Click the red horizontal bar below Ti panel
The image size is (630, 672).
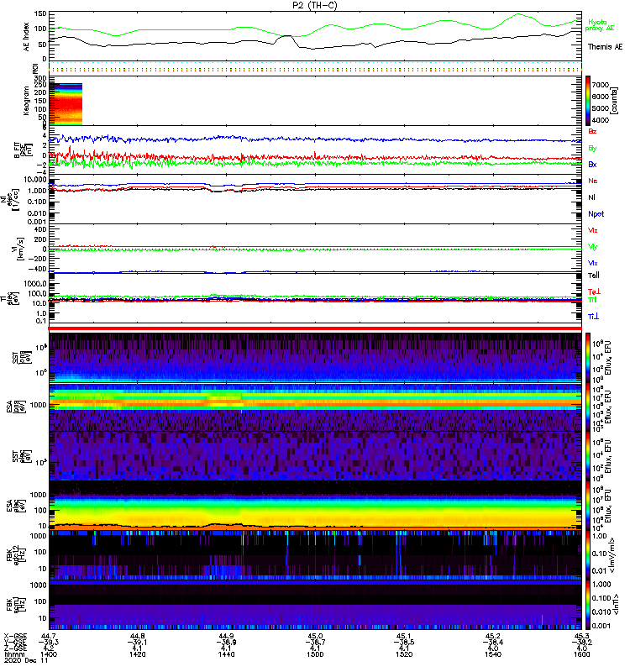pos(316,329)
